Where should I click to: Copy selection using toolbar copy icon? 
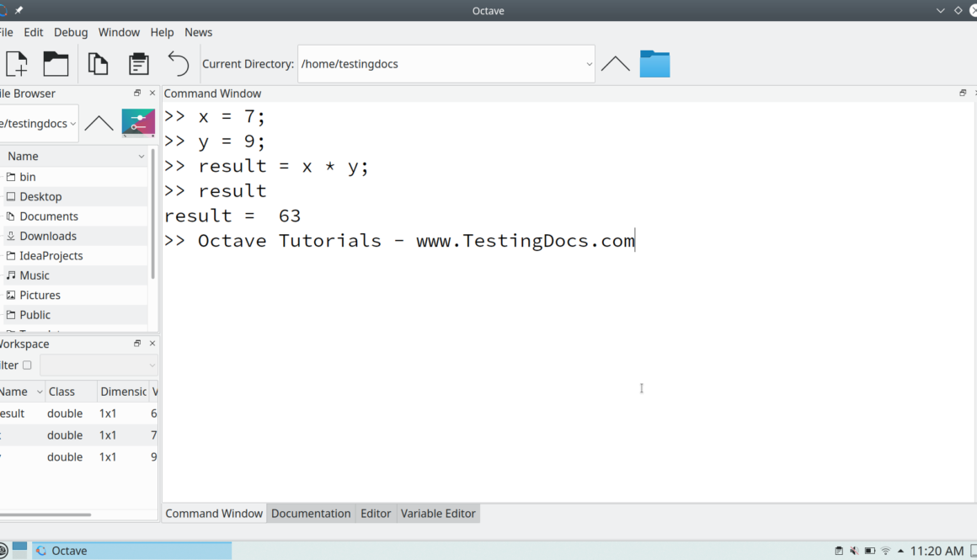click(98, 63)
